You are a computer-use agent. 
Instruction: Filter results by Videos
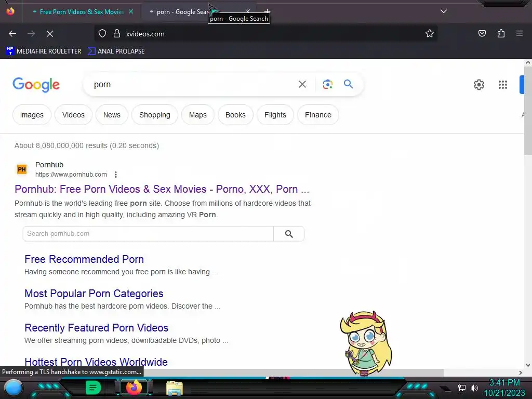tap(73, 115)
